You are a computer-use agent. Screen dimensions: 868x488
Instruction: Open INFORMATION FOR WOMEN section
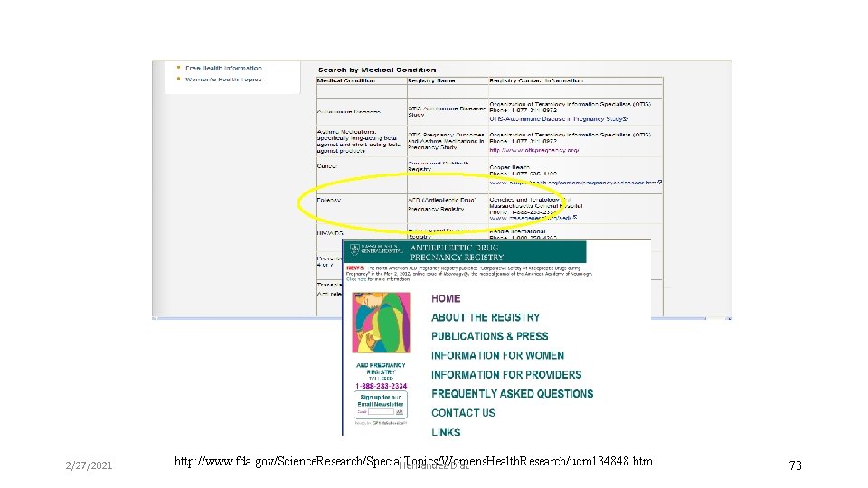pyautogui.click(x=497, y=356)
